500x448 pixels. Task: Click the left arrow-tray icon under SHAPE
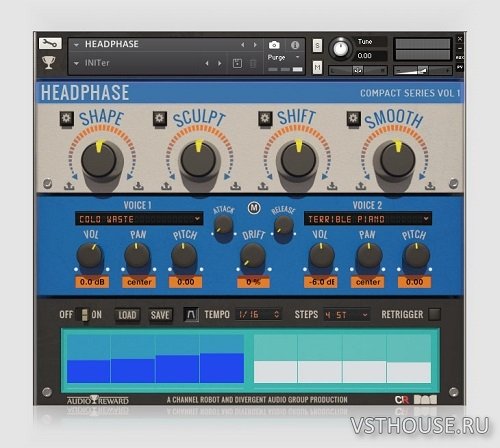[x=69, y=186]
